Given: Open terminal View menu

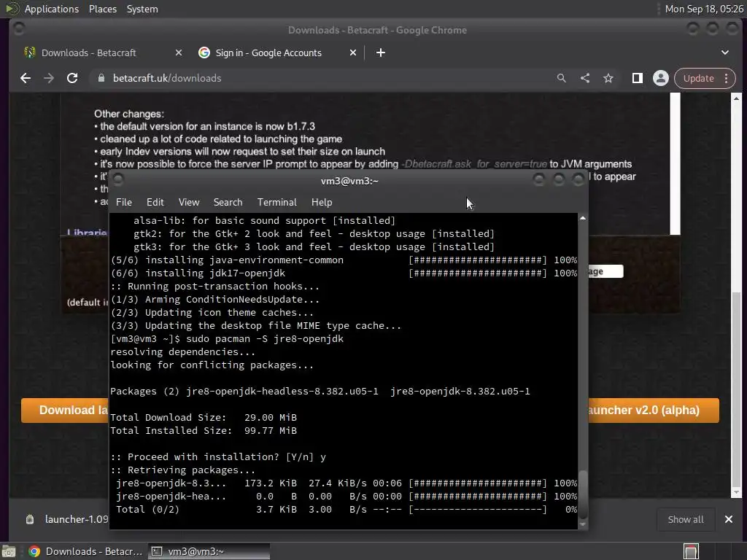Looking at the screenshot, I should click(189, 203).
